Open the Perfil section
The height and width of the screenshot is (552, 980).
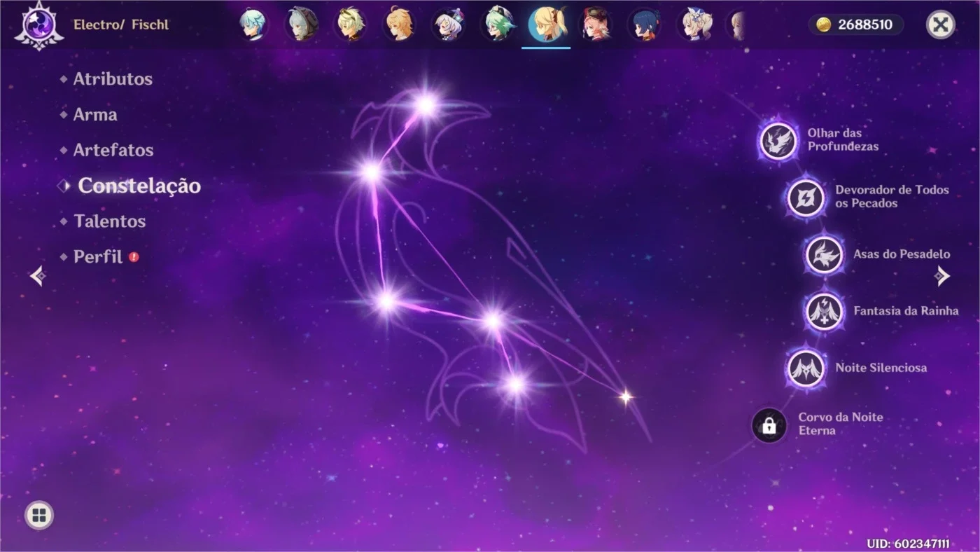(x=98, y=257)
